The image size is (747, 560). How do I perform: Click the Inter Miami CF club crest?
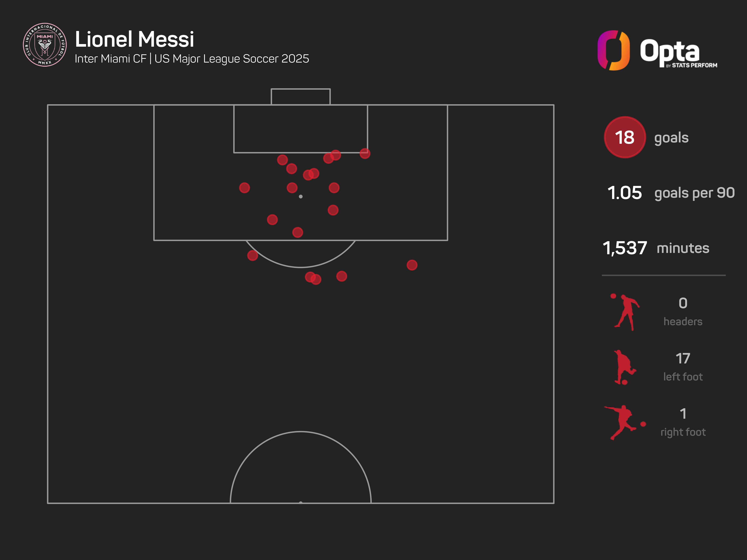point(45,45)
